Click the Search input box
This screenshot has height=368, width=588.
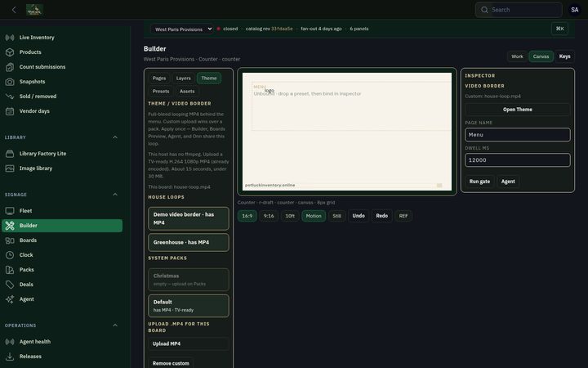(519, 10)
